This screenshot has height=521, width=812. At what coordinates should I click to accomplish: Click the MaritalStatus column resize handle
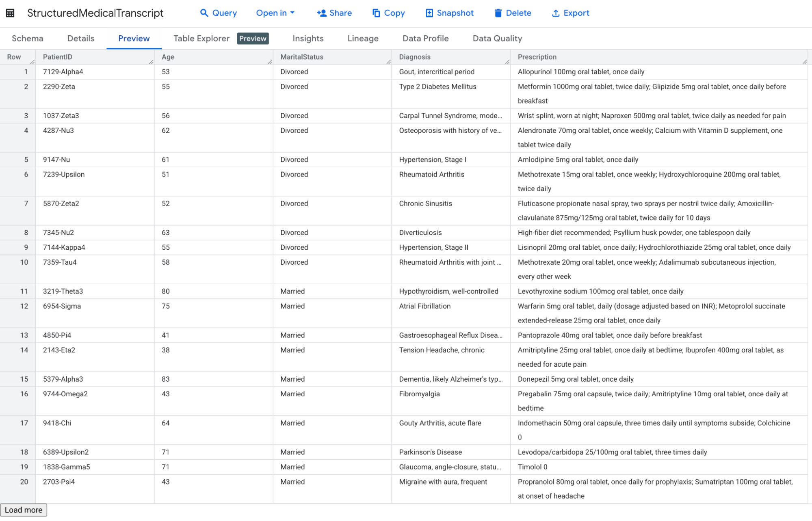coord(388,61)
